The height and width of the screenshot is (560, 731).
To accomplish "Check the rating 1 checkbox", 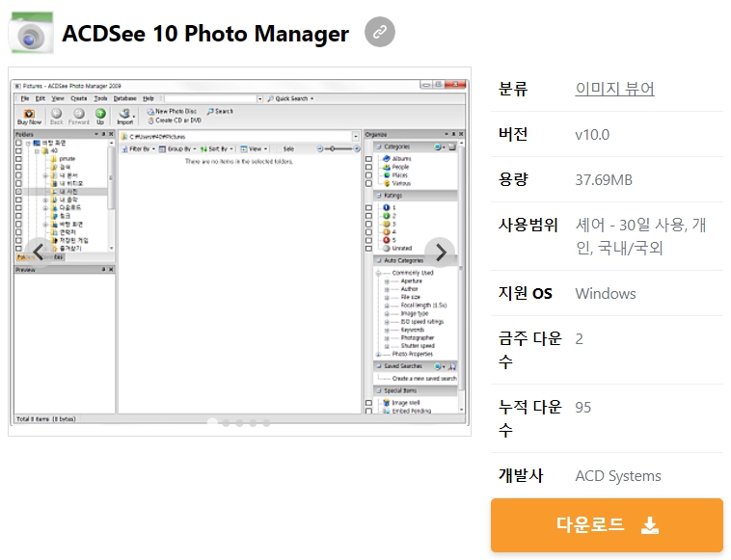I will (x=368, y=208).
